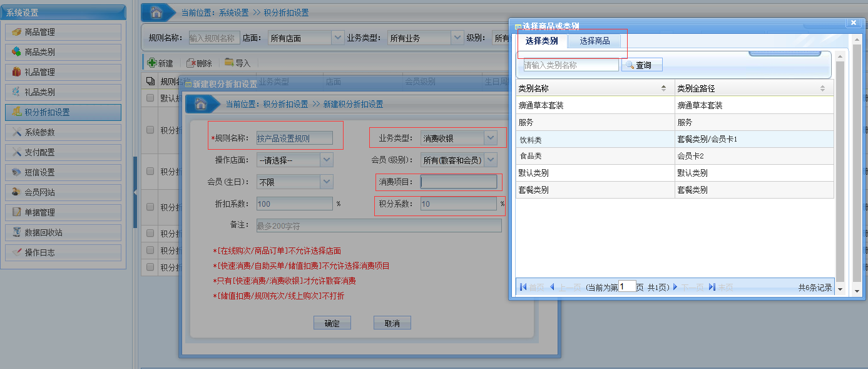Open 系统参数 in the sidebar
The width and height of the screenshot is (868, 369).
coord(63,132)
